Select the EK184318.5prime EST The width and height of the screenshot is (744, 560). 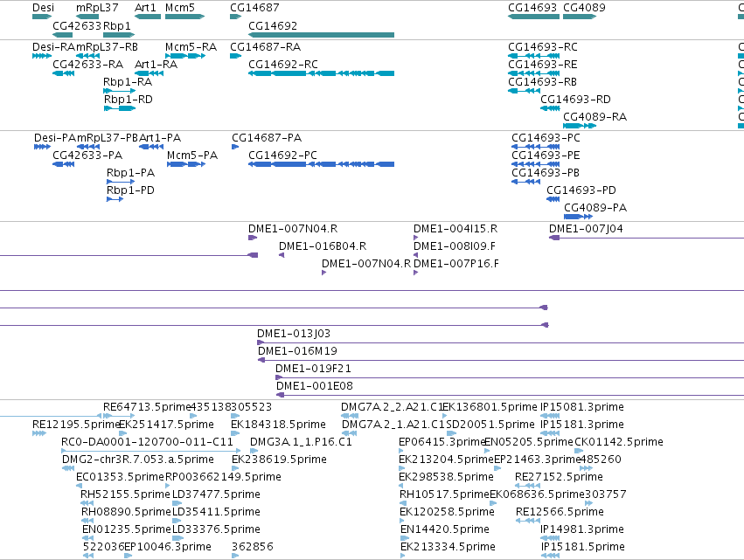point(235,433)
